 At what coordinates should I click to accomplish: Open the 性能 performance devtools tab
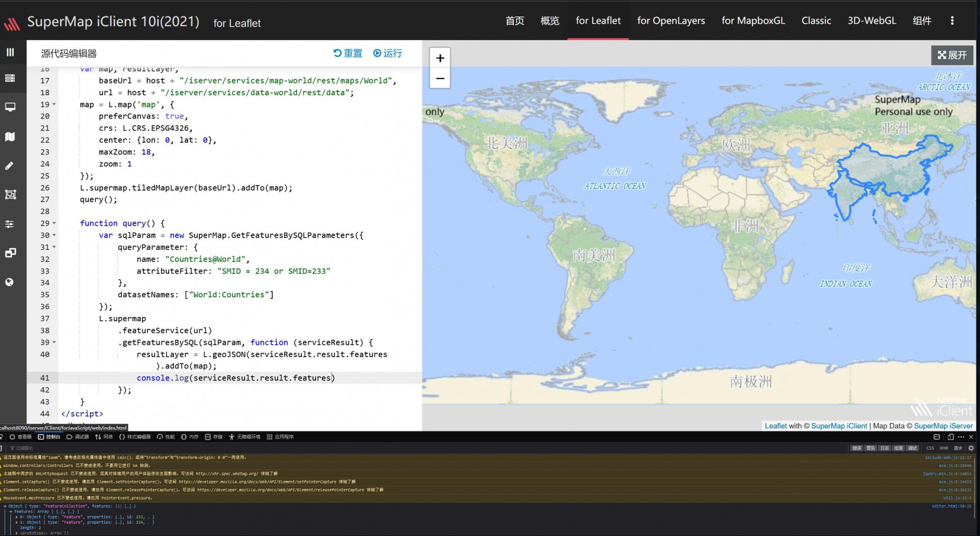tap(166, 437)
